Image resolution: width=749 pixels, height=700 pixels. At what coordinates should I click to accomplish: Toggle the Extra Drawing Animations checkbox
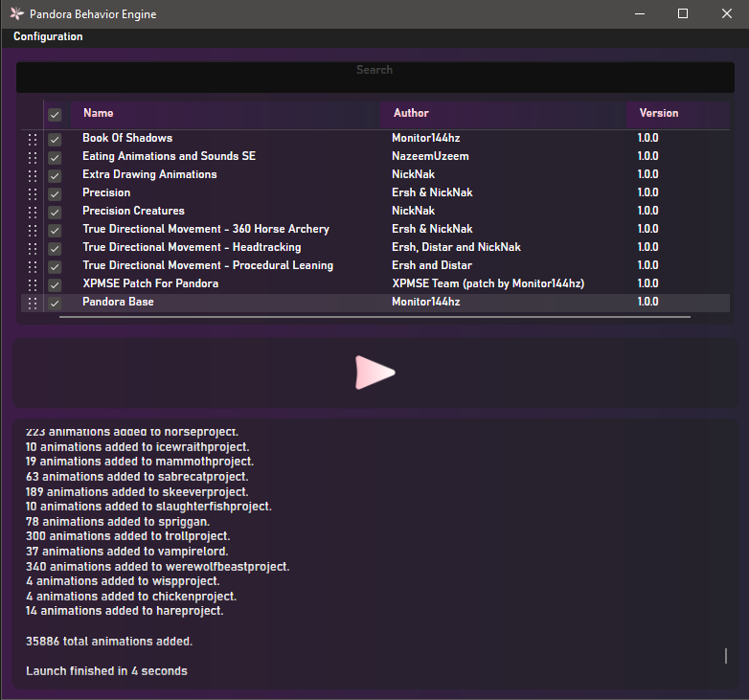[x=55, y=175]
